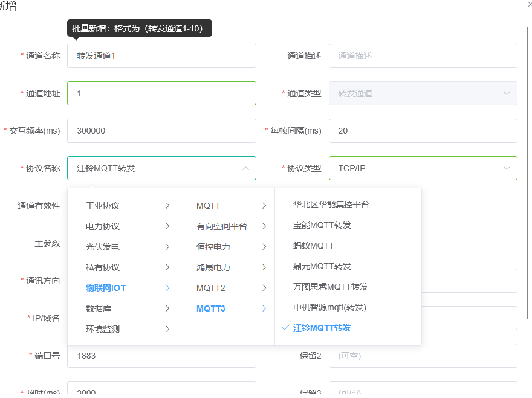Focus the 每帧间隔(ms) input field

tap(423, 131)
